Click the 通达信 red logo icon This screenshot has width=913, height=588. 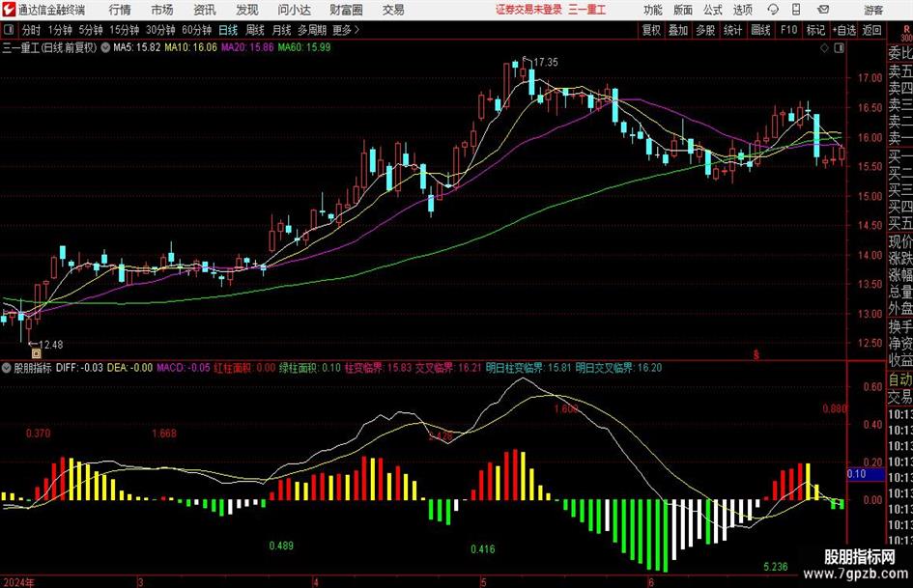click(x=9, y=10)
